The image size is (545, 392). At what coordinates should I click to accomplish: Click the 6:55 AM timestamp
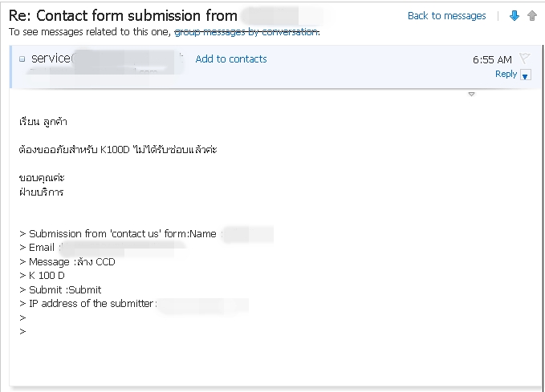[492, 59]
